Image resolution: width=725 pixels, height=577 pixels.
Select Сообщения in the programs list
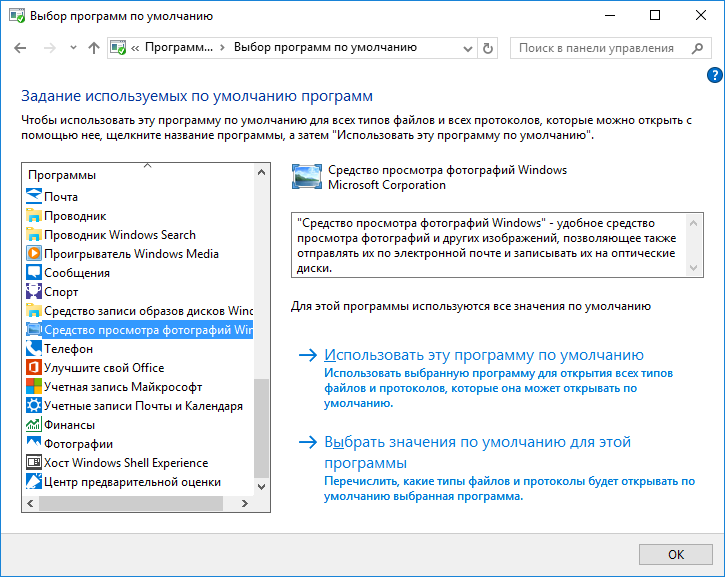coord(77,273)
